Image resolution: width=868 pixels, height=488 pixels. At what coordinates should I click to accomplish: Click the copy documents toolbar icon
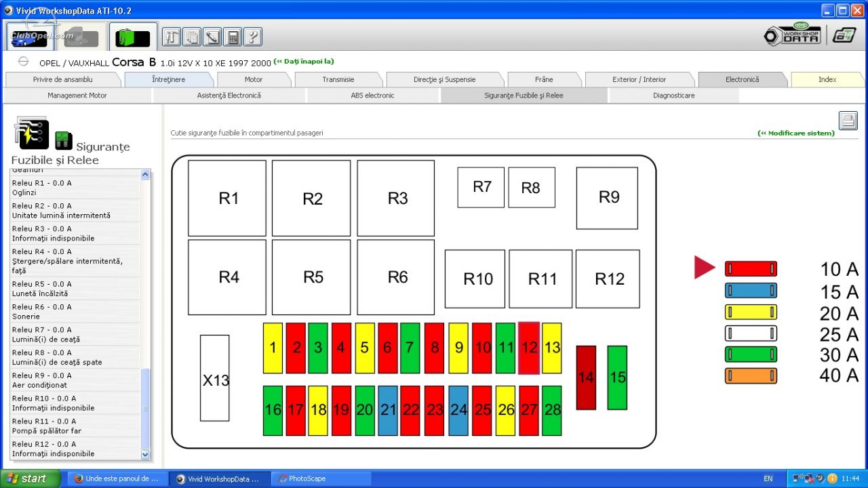click(192, 37)
